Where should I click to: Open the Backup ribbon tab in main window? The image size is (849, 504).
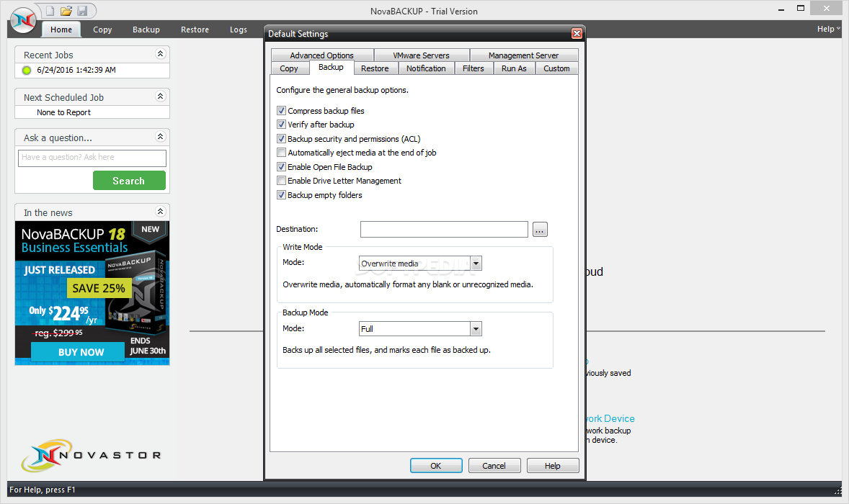tap(146, 30)
